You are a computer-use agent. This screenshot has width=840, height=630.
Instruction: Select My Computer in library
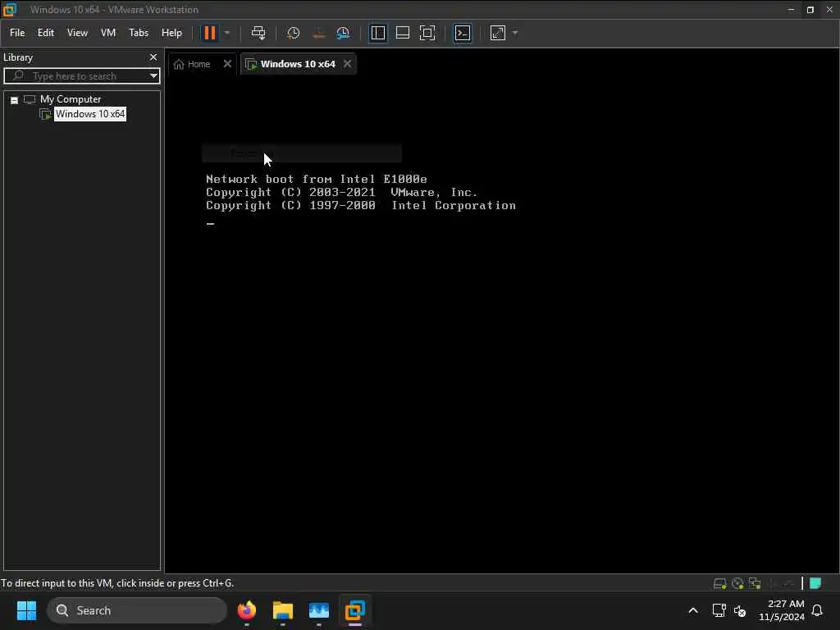[71, 99]
